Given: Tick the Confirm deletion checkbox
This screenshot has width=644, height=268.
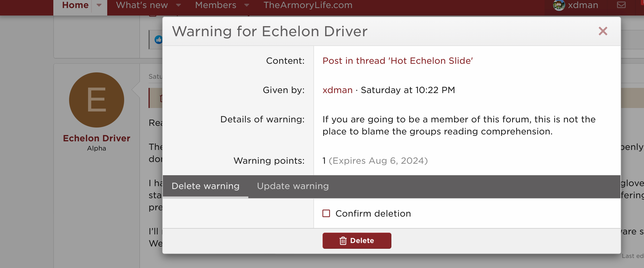Looking at the screenshot, I should pos(326,213).
